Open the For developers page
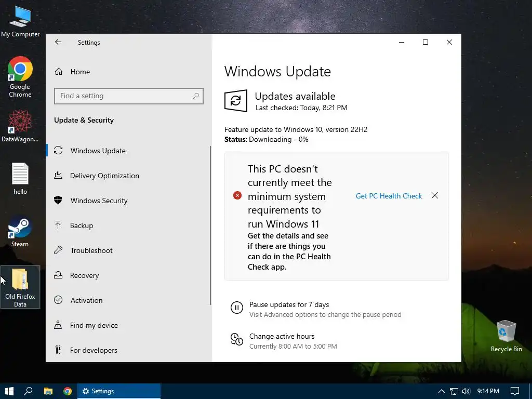 pyautogui.click(x=94, y=350)
